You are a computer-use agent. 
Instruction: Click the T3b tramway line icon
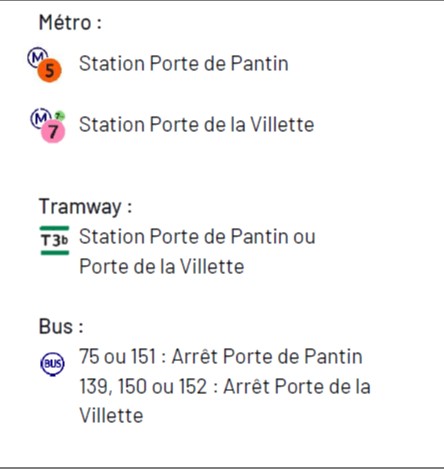pos(54,240)
